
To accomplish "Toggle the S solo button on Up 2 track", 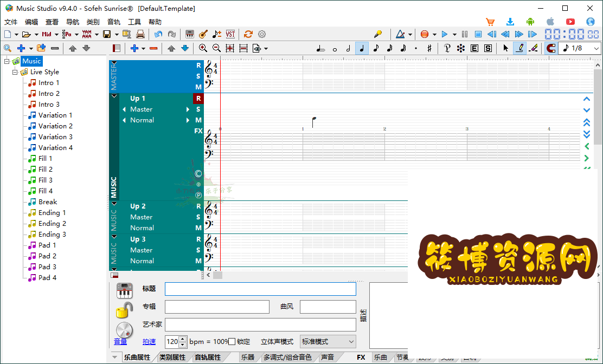I will 198,217.
